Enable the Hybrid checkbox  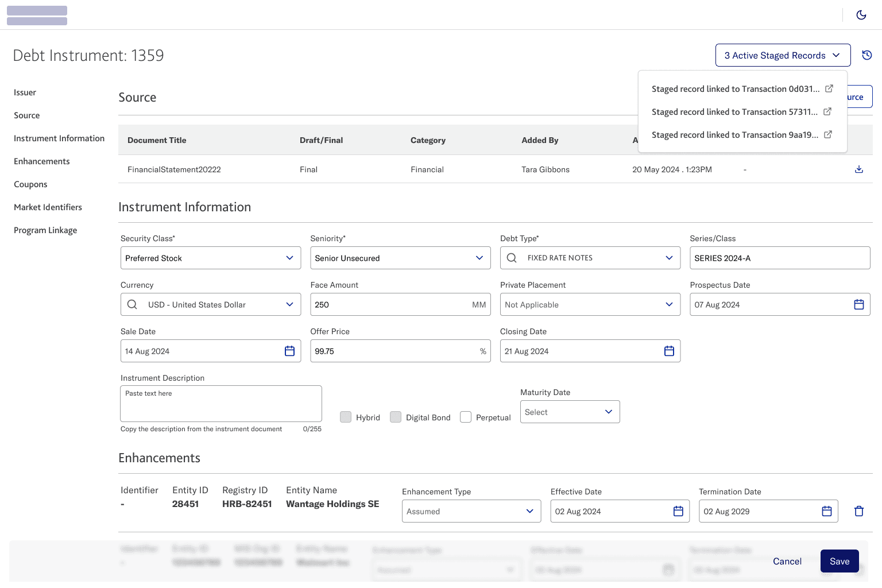346,417
